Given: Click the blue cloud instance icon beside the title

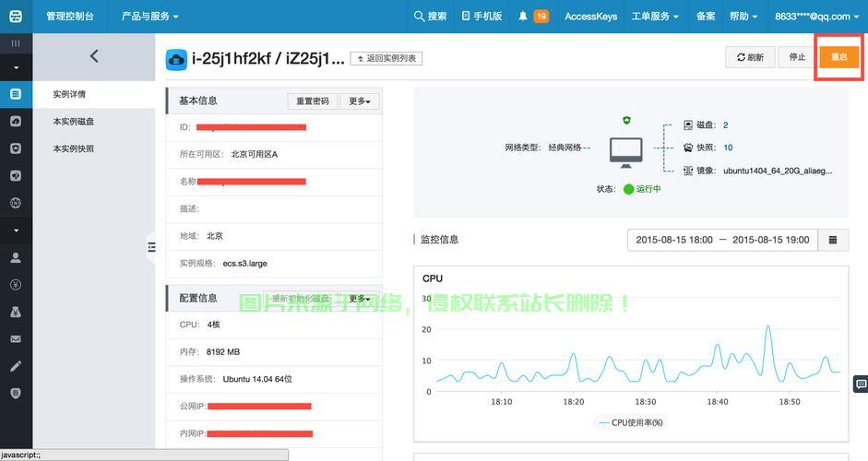Looking at the screenshot, I should [176, 59].
